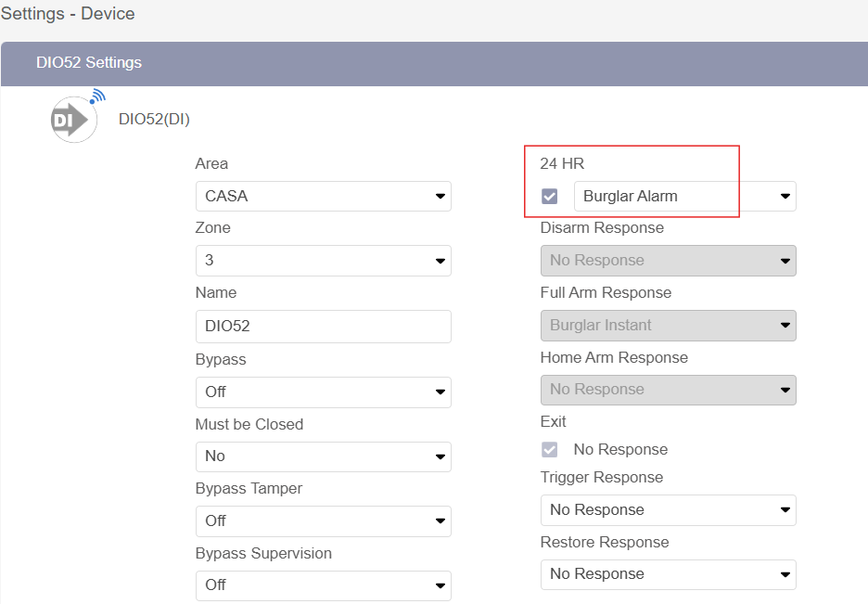868x604 pixels.
Task: Open the Area dropdown showing CASA
Action: (x=323, y=197)
